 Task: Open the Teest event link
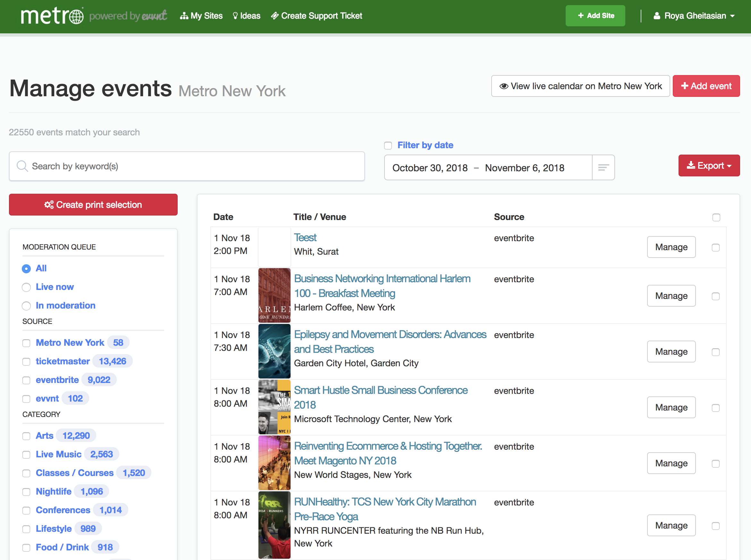tap(305, 237)
